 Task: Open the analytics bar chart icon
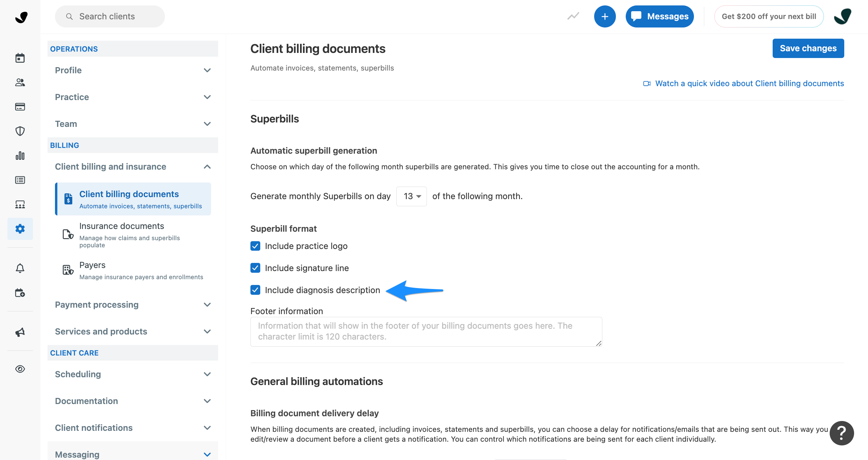click(20, 156)
